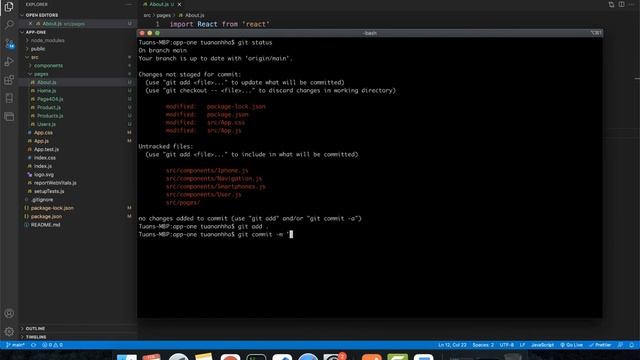The image size is (640, 360).
Task: Open setupTests.js in the file tree
Action: (x=49, y=191)
